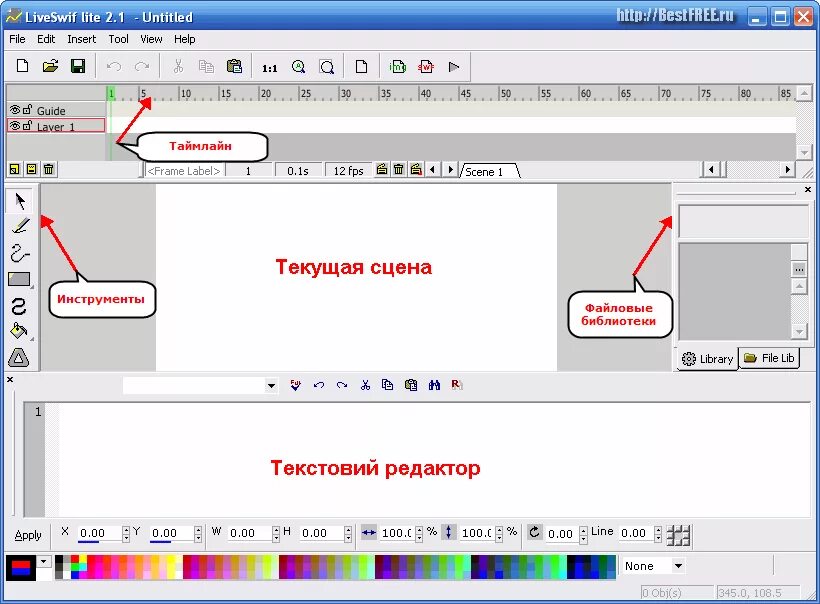The height and width of the screenshot is (604, 820).
Task: Click frame 10 on the timeline ruler
Action: coord(185,94)
